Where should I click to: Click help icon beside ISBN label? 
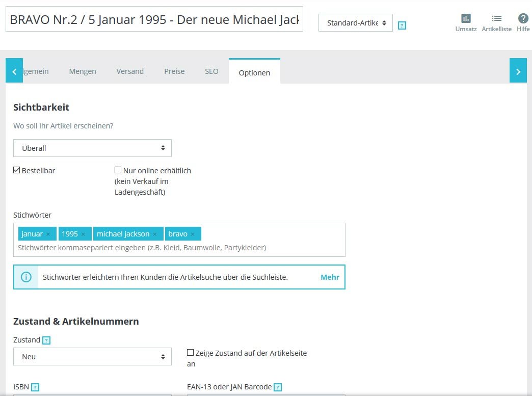coord(35,387)
